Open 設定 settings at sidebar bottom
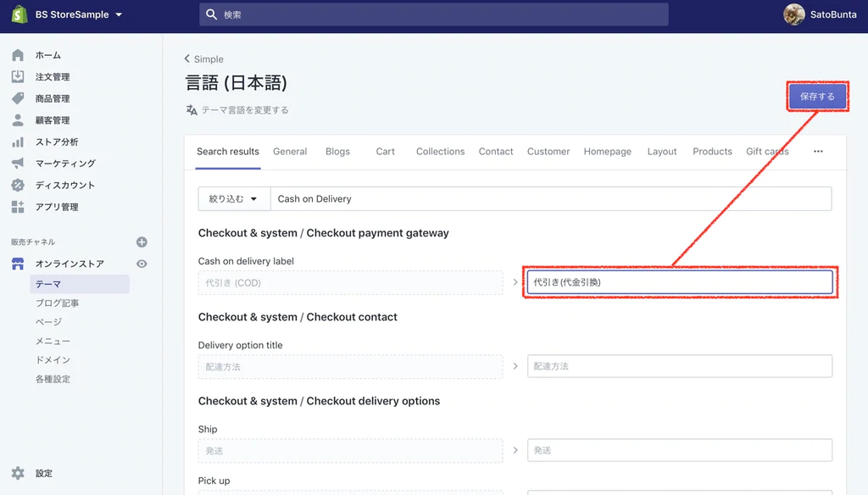The height and width of the screenshot is (495, 868). pos(43,474)
